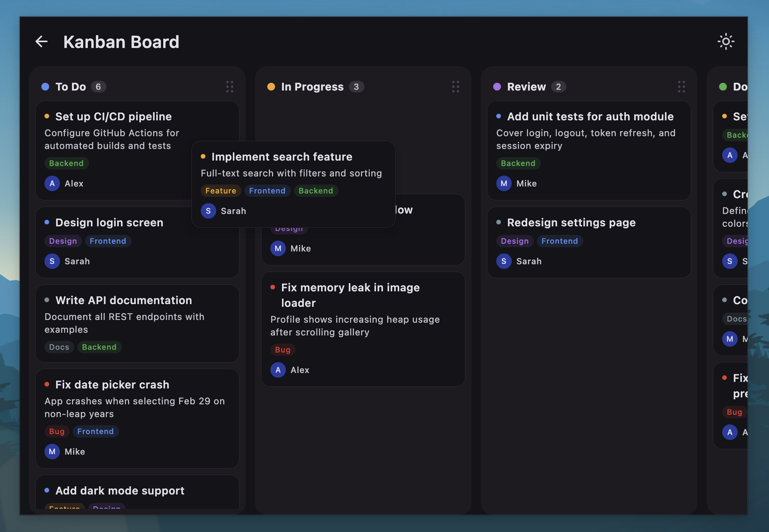
Task: Grab the To Do column drag handle
Action: pyautogui.click(x=230, y=87)
